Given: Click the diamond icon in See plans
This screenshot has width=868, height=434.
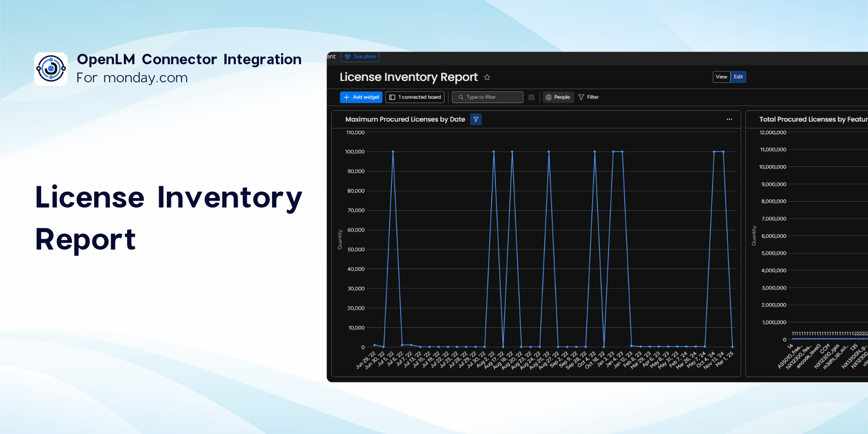Looking at the screenshot, I should pos(348,57).
